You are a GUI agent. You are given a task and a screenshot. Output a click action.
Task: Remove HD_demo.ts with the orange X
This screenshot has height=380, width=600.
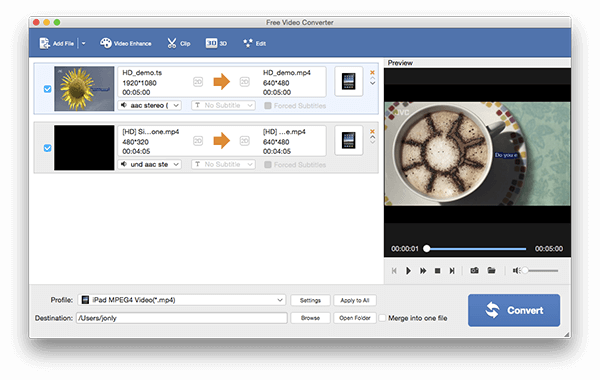coord(372,72)
